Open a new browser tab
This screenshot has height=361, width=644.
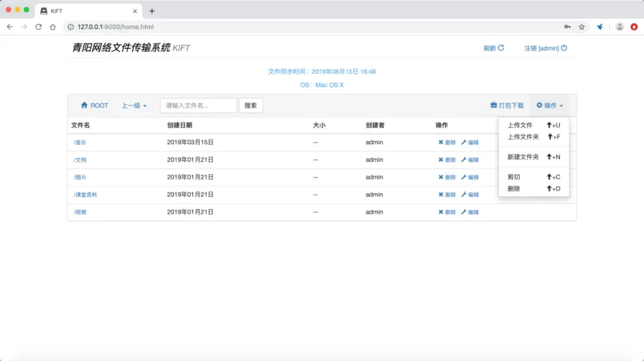pyautogui.click(x=152, y=11)
